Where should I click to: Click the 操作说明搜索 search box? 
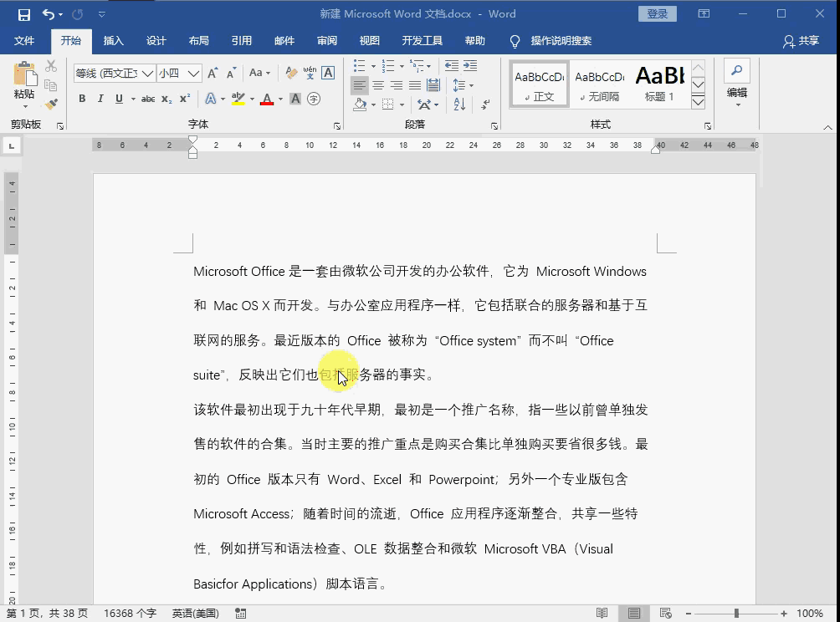[561, 41]
